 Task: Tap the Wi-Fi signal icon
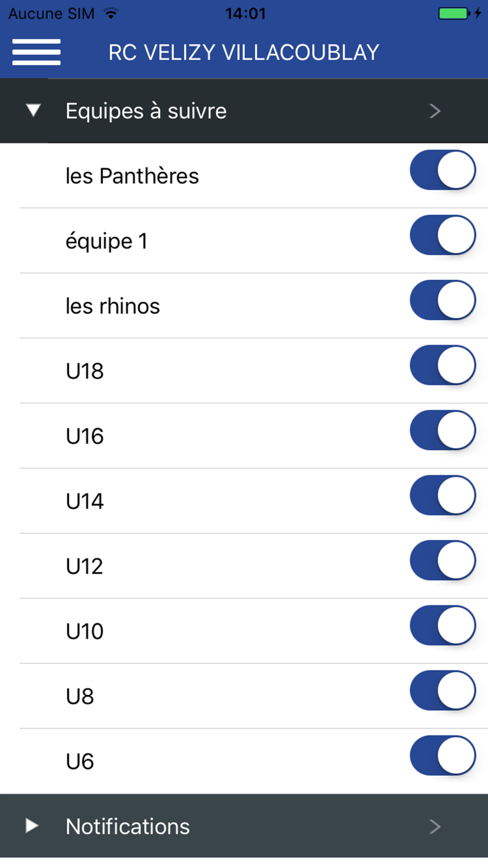point(112,14)
